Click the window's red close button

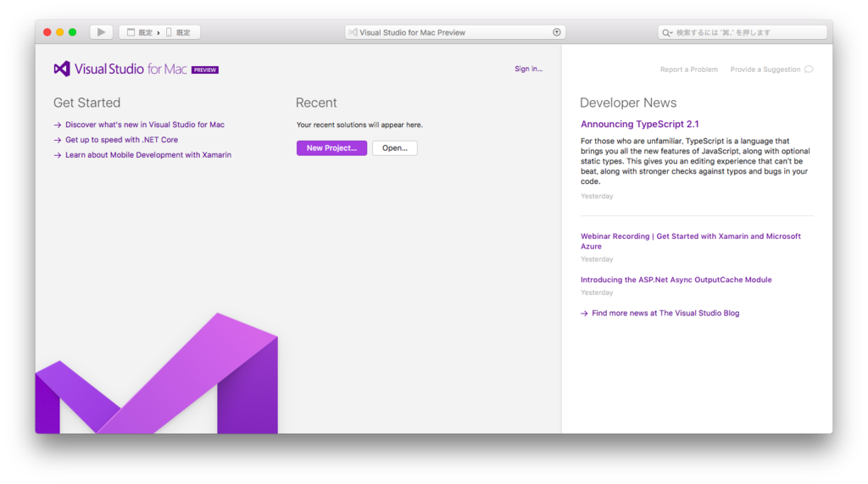click(47, 32)
